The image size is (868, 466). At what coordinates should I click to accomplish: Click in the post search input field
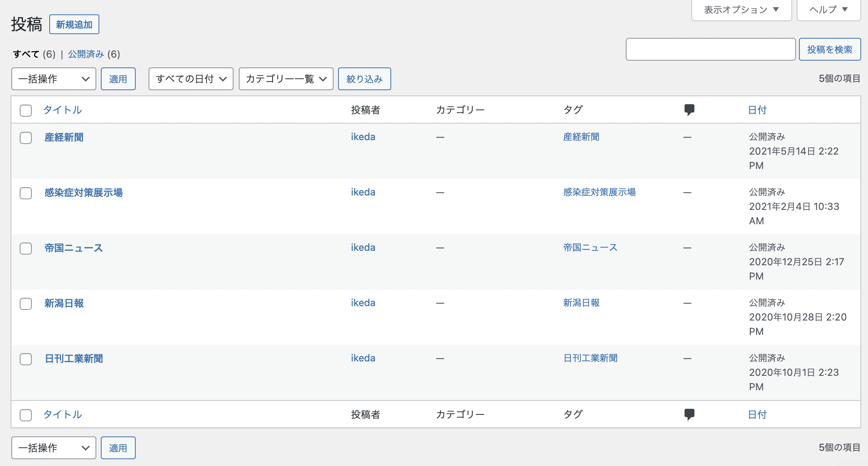(711, 49)
